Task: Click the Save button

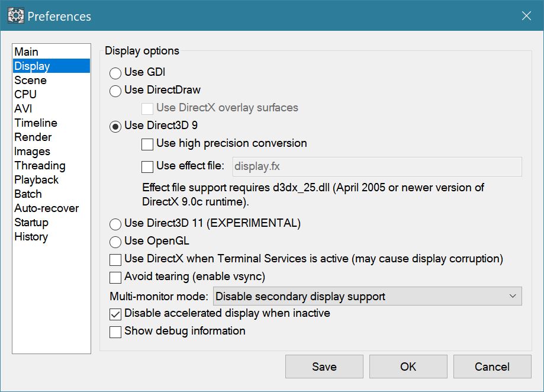Action: click(324, 367)
